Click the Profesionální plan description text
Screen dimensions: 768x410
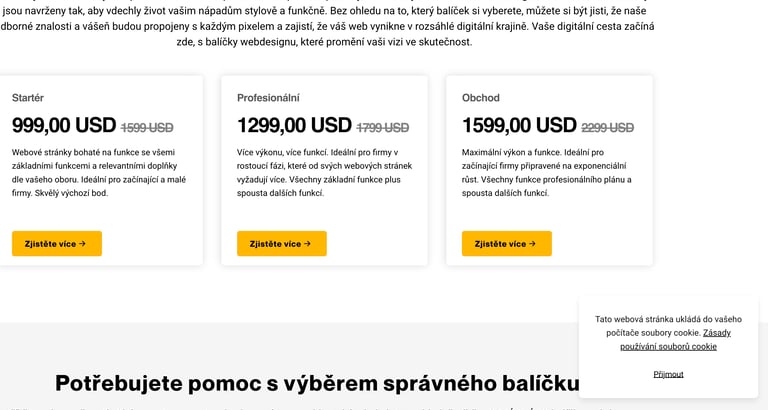click(324, 172)
